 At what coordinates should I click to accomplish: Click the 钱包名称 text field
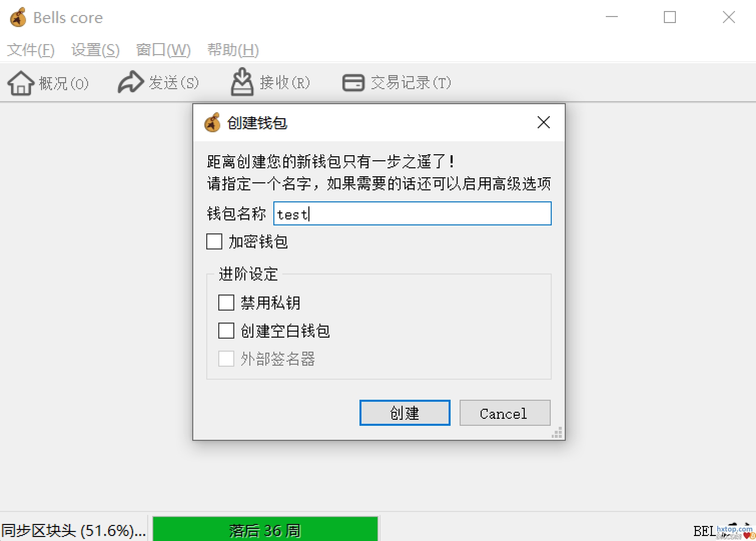tap(412, 213)
